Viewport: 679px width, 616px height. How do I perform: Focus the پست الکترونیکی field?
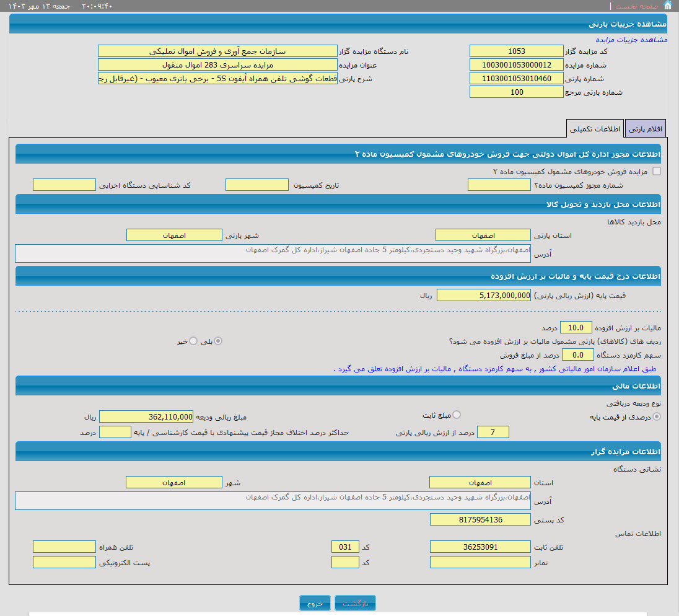(x=64, y=562)
